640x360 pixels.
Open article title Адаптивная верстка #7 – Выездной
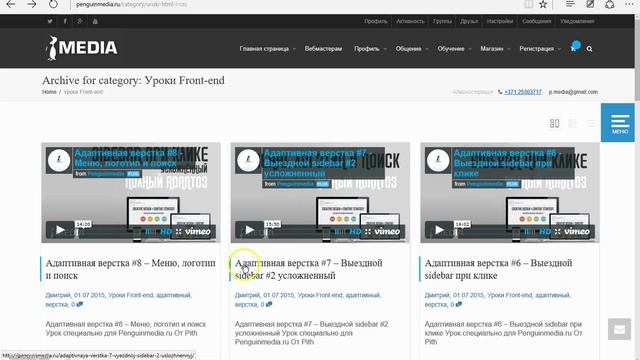click(309, 269)
